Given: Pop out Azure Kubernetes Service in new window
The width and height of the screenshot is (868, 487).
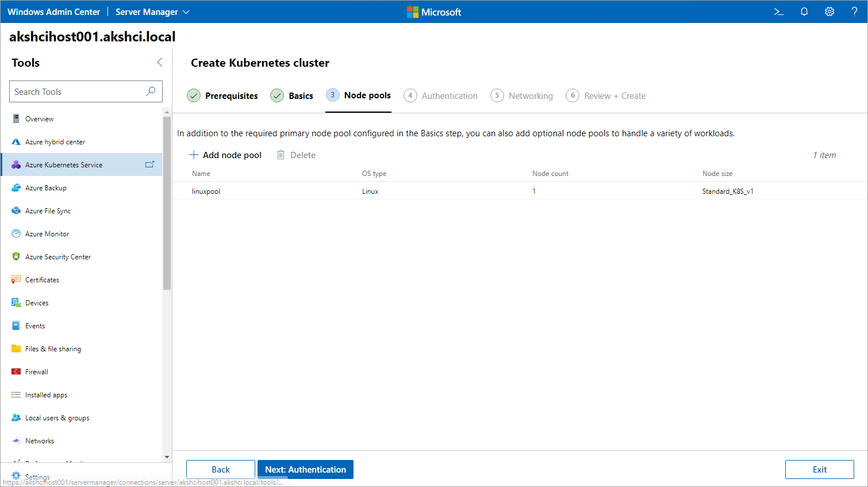Looking at the screenshot, I should click(x=149, y=164).
